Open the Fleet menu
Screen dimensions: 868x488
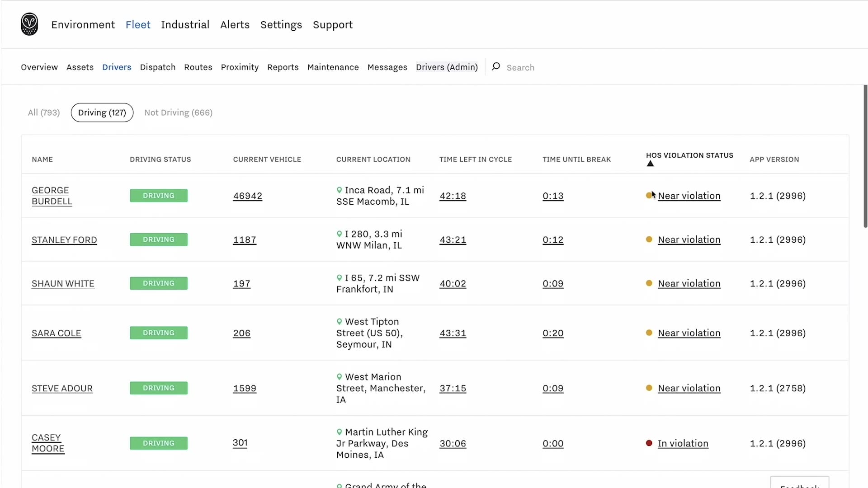[x=138, y=24]
